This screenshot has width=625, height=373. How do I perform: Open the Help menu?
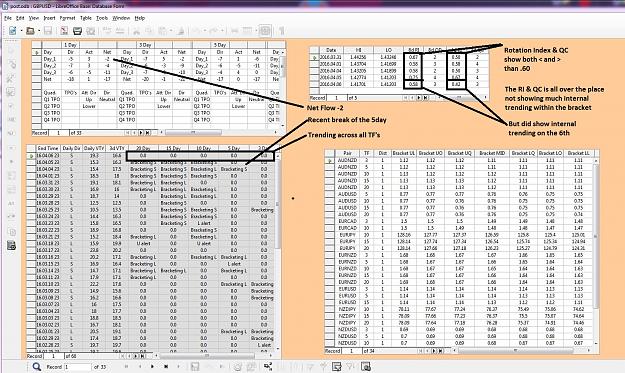pyautogui.click(x=140, y=18)
